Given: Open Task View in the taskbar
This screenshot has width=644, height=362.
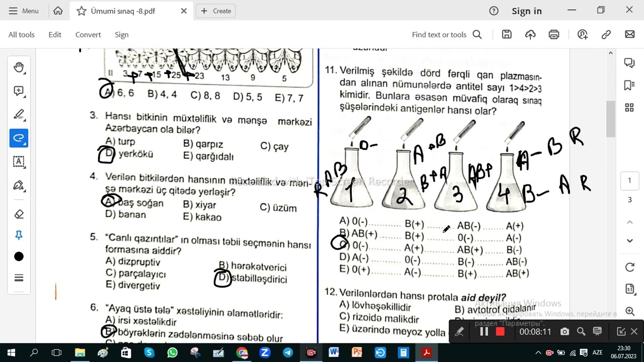Looking at the screenshot, I should (57, 352).
